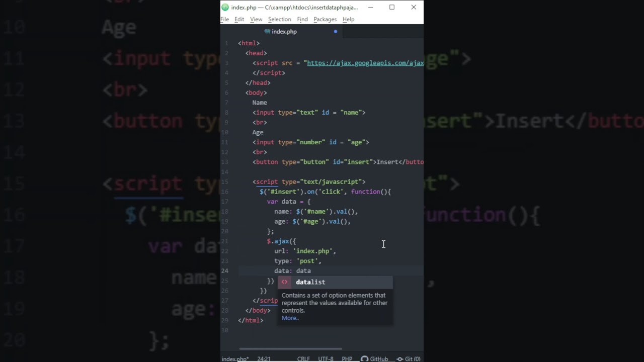644x362 pixels.
Task: Click 'var data' on line 17
Action: tap(282, 202)
